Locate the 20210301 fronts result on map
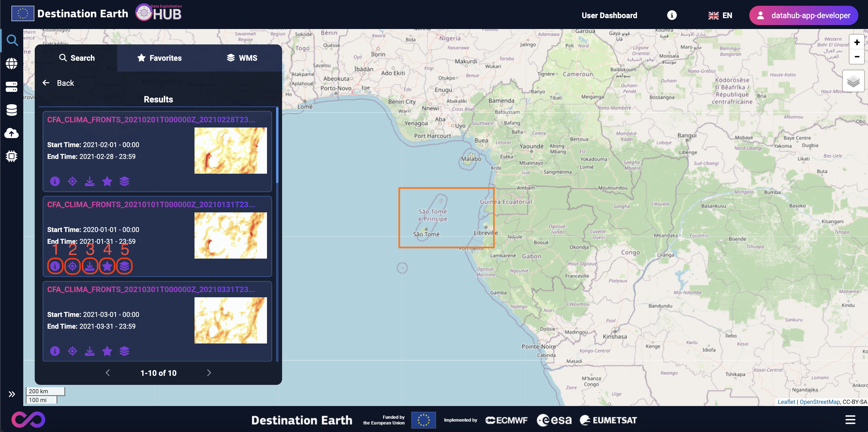Image resolution: width=868 pixels, height=432 pixels. click(x=72, y=351)
